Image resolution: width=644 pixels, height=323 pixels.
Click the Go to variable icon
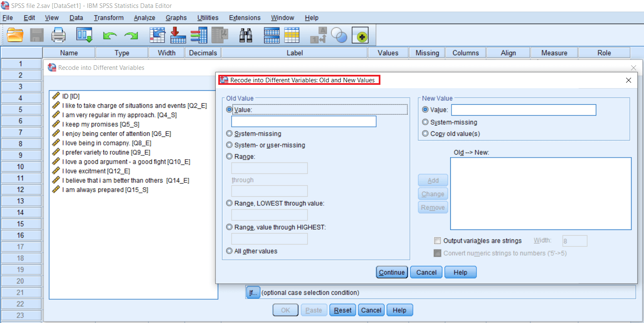pos(178,35)
